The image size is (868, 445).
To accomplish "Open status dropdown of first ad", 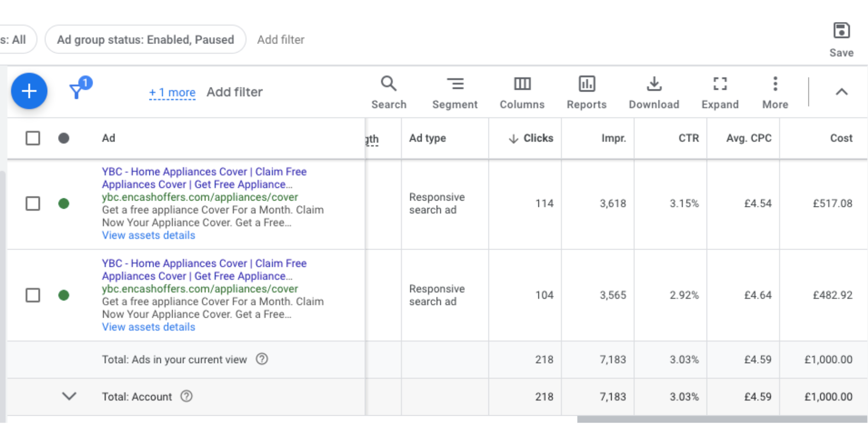I will [64, 204].
